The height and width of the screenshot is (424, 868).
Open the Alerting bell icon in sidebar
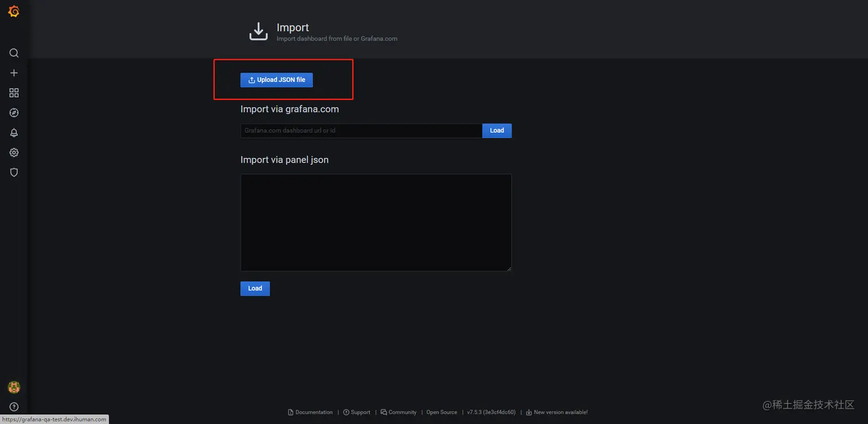point(14,133)
